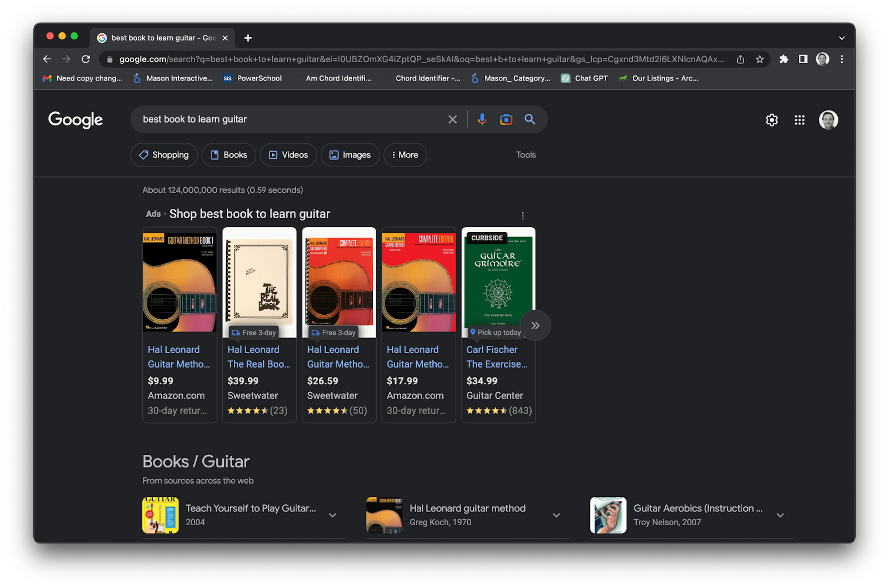889x588 pixels.
Task: Clear the search query with the X
Action: [x=453, y=119]
